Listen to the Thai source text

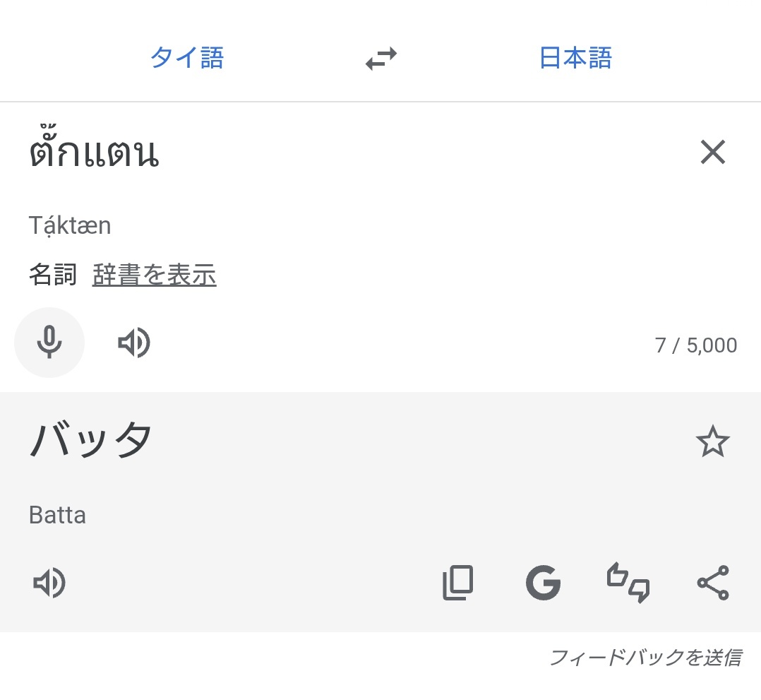[134, 343]
